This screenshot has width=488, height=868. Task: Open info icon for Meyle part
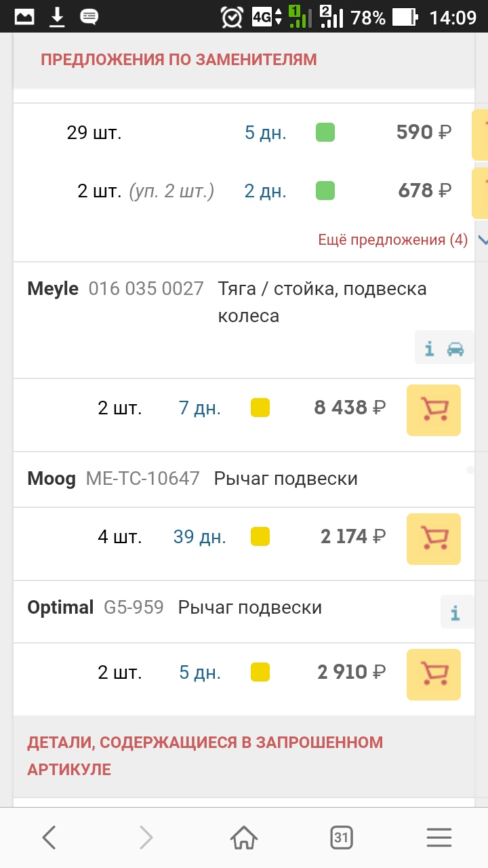[x=429, y=349]
